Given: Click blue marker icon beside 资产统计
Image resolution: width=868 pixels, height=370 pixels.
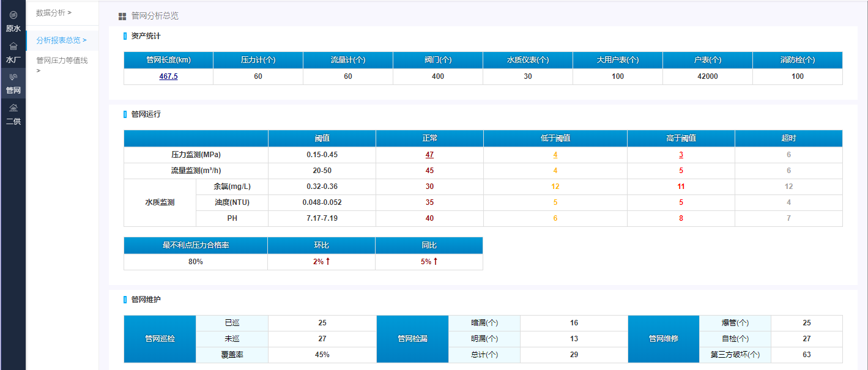Looking at the screenshot, I should point(125,36).
